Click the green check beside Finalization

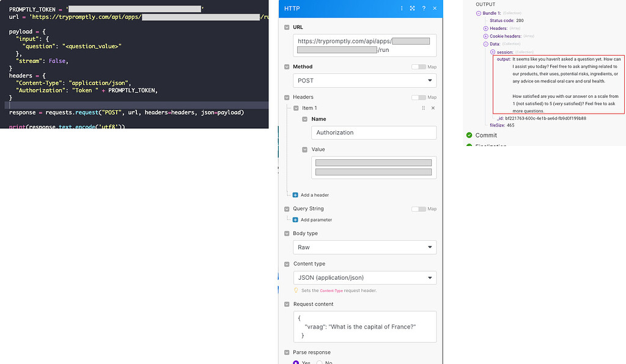(469, 145)
